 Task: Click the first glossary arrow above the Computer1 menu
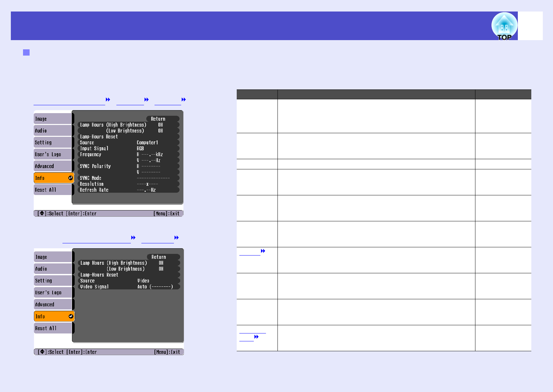pyautogui.click(x=108, y=100)
